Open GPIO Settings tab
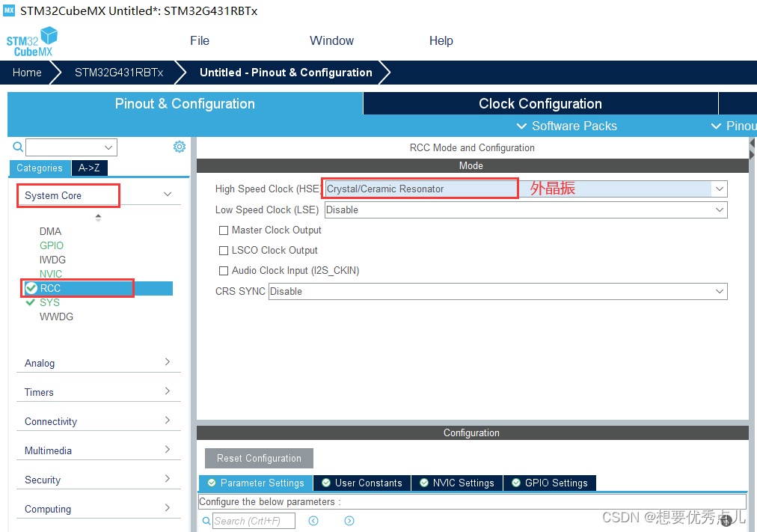The image size is (757, 532). pyautogui.click(x=550, y=483)
